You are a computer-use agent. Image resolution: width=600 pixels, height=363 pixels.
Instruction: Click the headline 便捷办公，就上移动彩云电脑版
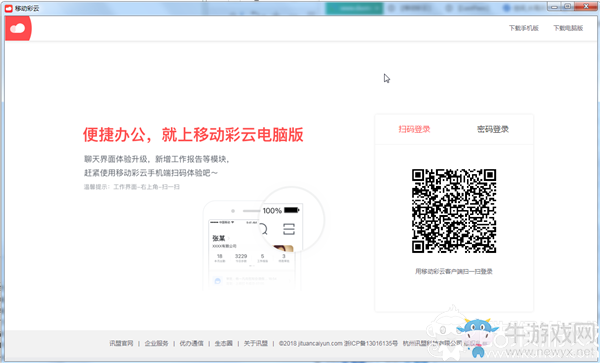[x=193, y=135]
